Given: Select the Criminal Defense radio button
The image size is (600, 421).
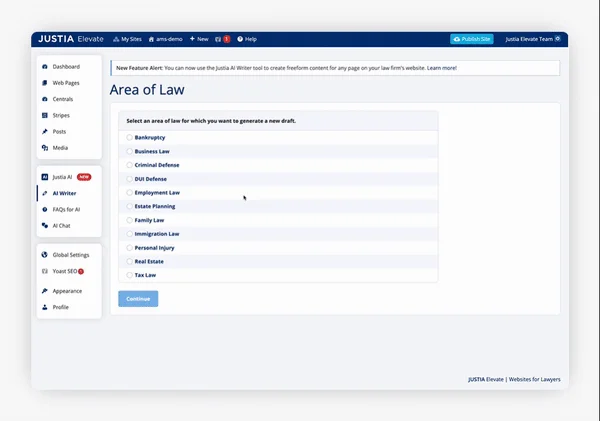Looking at the screenshot, I should click(x=129, y=165).
